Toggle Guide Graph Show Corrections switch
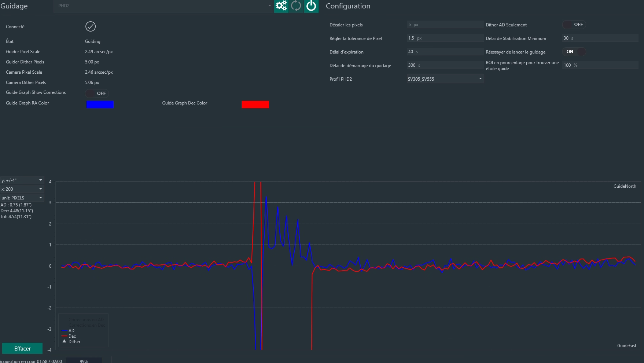 point(97,93)
